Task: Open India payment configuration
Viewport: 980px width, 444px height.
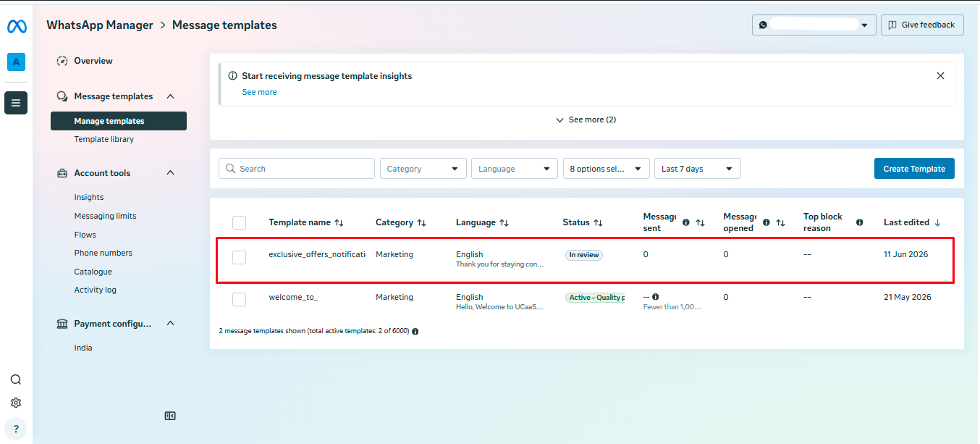Action: (83, 348)
